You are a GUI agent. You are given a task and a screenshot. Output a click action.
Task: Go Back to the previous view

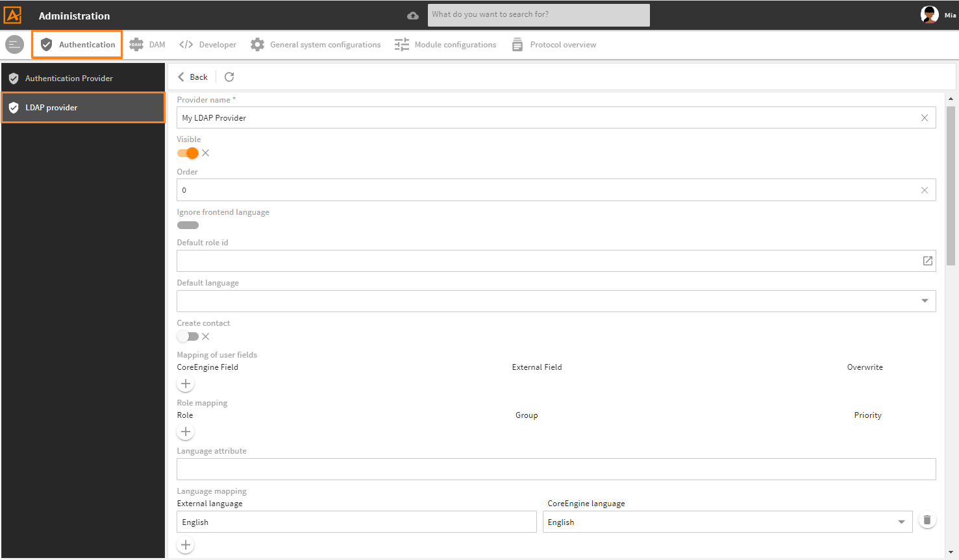[193, 77]
